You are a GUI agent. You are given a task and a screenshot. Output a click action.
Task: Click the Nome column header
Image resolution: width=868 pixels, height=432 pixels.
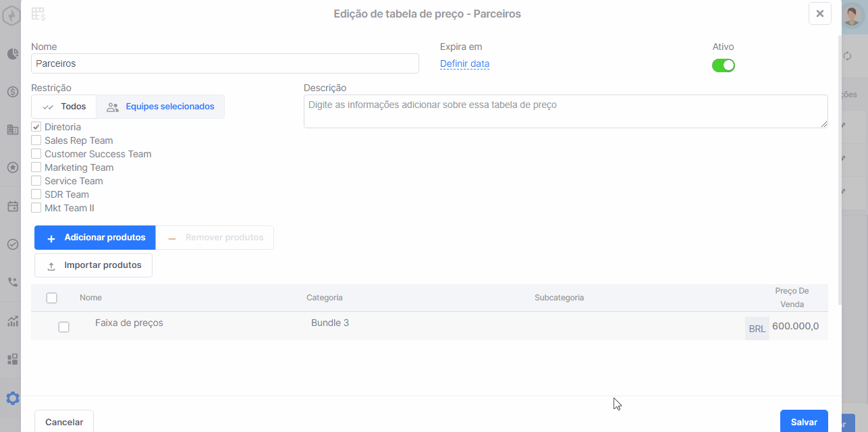click(x=90, y=298)
